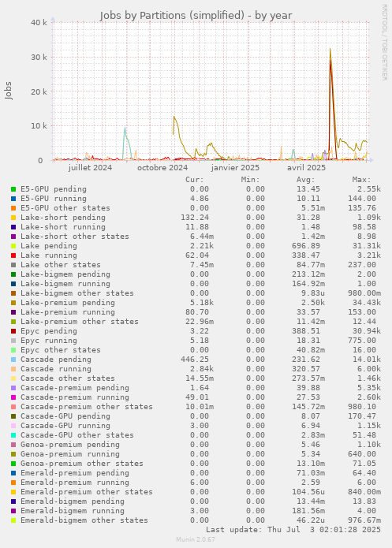Click the 'Genoa-premium running' legend label
This screenshot has height=548, width=392.
click(x=70, y=454)
